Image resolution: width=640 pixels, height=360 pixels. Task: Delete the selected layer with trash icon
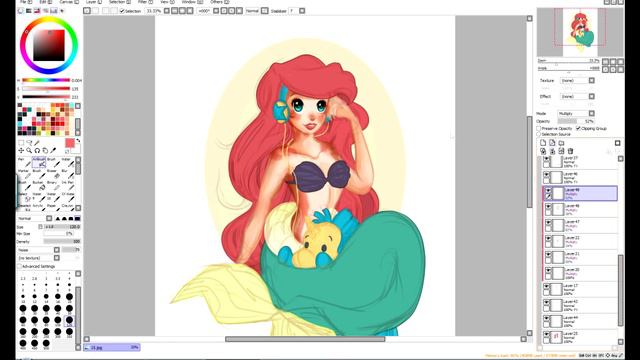click(x=571, y=151)
